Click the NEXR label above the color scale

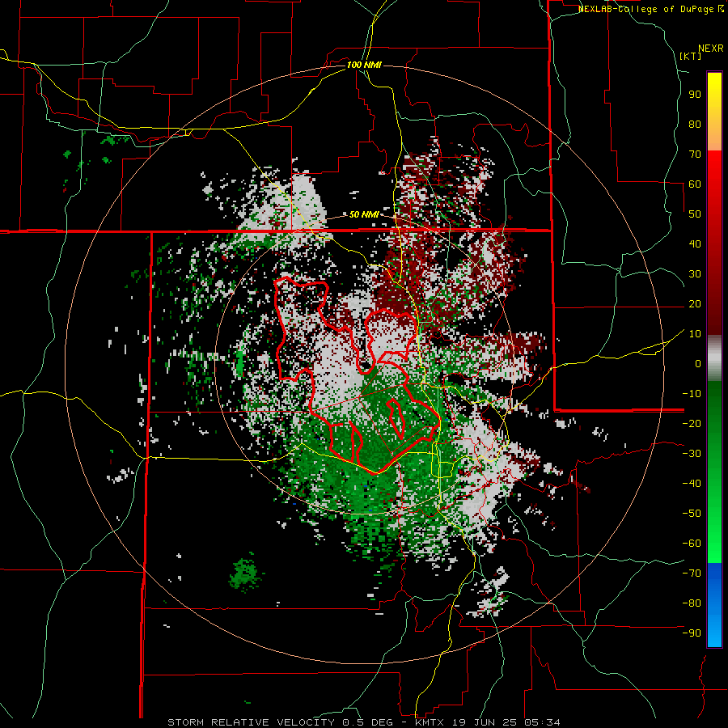coord(710,49)
